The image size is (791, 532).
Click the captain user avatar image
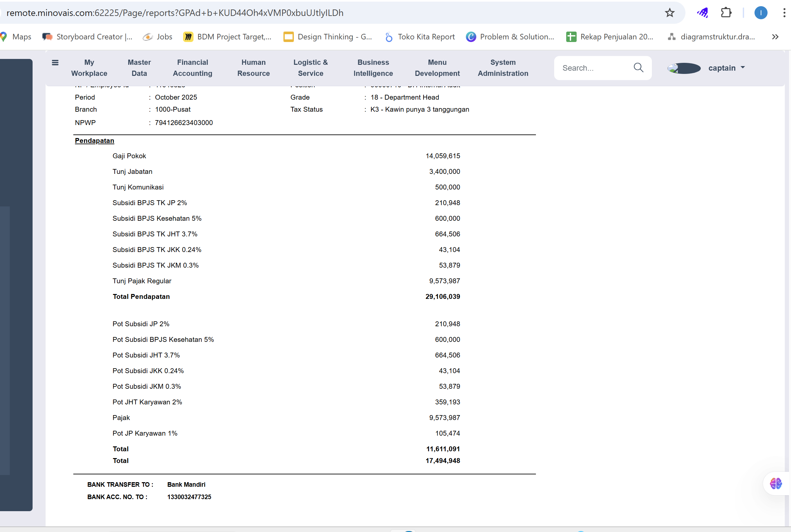(684, 68)
